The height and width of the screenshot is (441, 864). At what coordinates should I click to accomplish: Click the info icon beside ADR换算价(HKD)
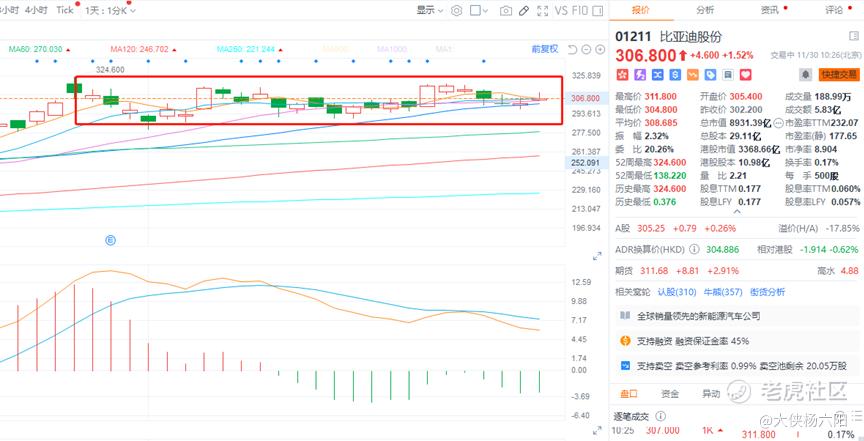coord(694,249)
